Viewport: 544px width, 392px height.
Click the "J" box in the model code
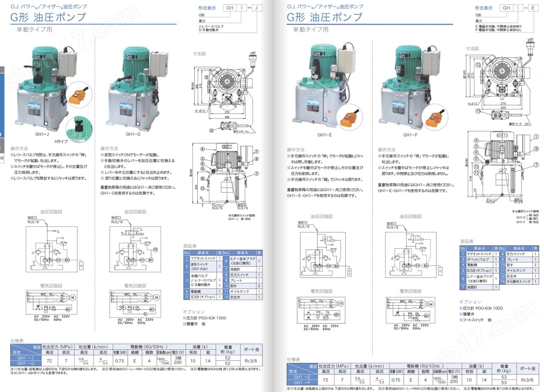(257, 8)
